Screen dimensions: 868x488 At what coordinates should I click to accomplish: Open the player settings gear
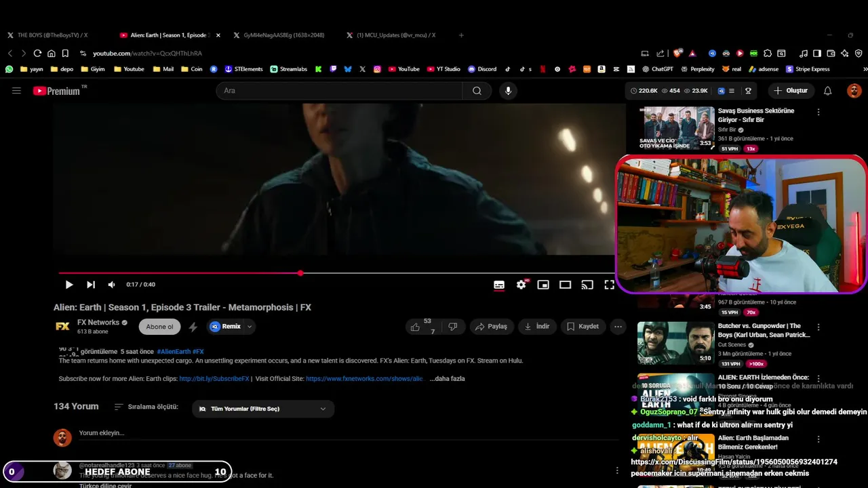(521, 285)
